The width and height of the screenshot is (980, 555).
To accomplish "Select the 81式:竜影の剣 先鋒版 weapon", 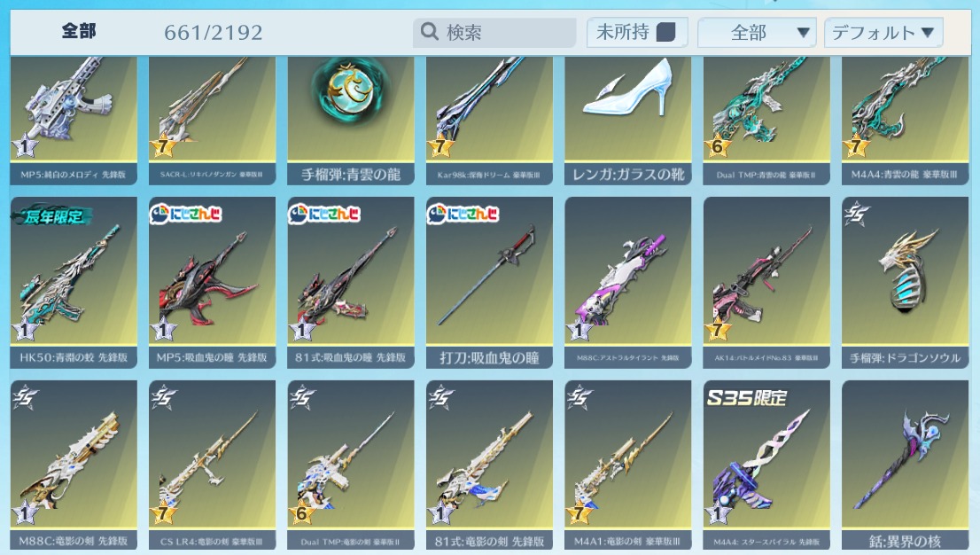I will point(489,465).
